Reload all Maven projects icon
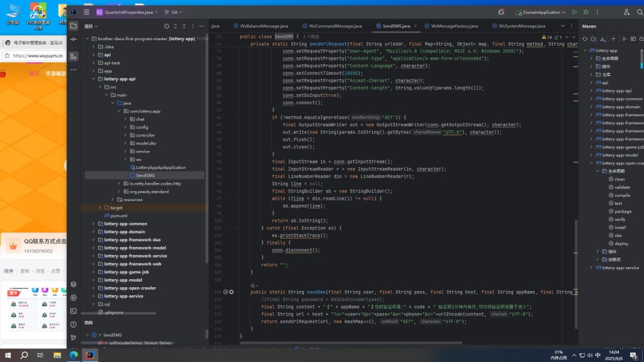This screenshot has height=362, width=644. pos(585,39)
